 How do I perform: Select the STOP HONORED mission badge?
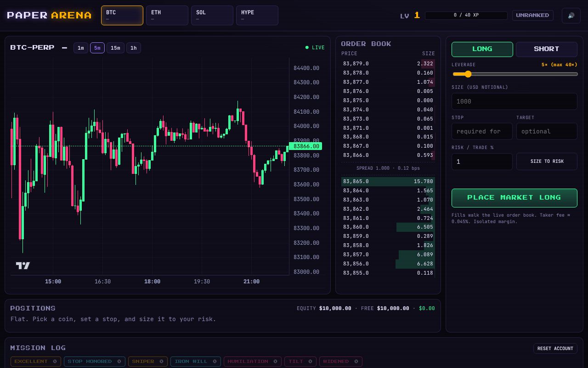point(95,362)
